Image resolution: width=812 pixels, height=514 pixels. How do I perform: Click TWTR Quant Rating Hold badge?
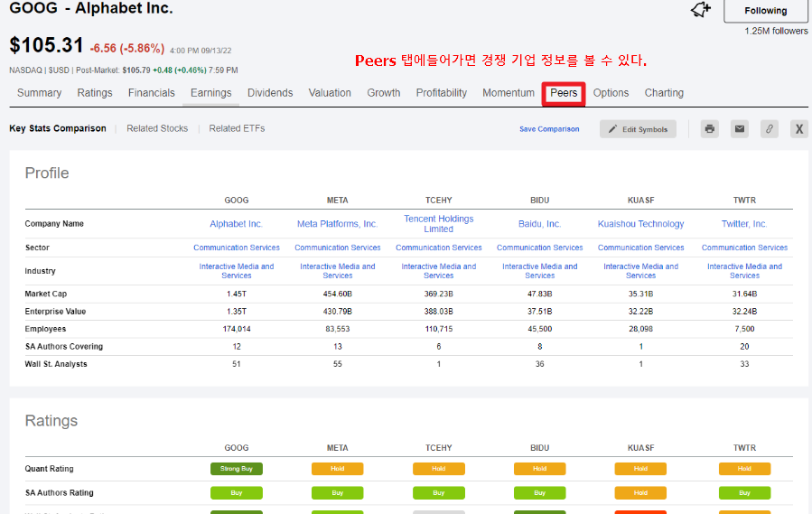click(744, 469)
